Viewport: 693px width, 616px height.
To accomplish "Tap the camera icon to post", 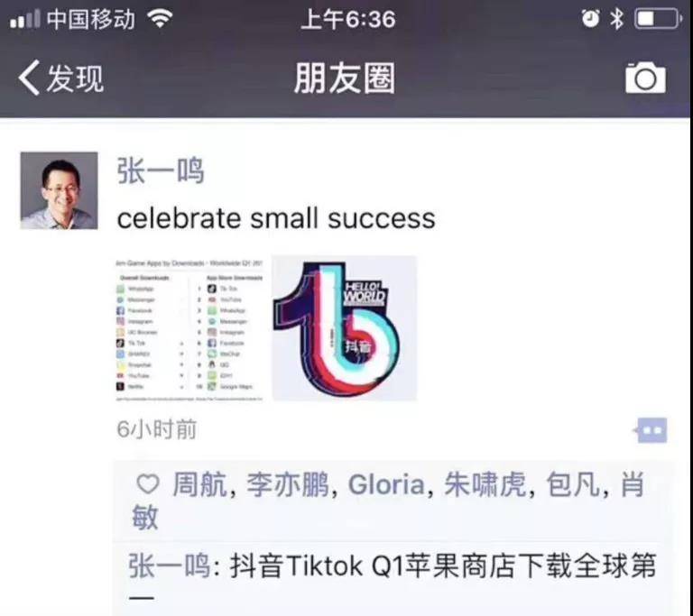I will tap(645, 78).
